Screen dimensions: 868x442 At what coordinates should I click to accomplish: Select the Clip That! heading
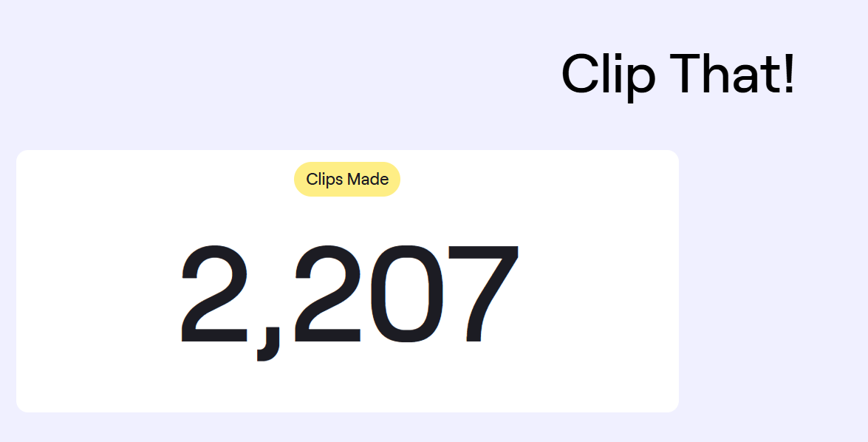coord(678,75)
